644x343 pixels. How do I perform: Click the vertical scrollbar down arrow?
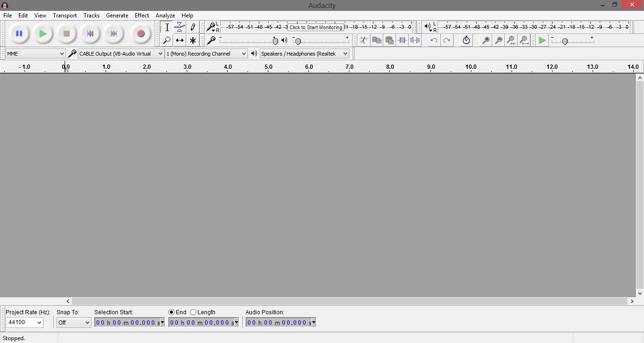640,293
